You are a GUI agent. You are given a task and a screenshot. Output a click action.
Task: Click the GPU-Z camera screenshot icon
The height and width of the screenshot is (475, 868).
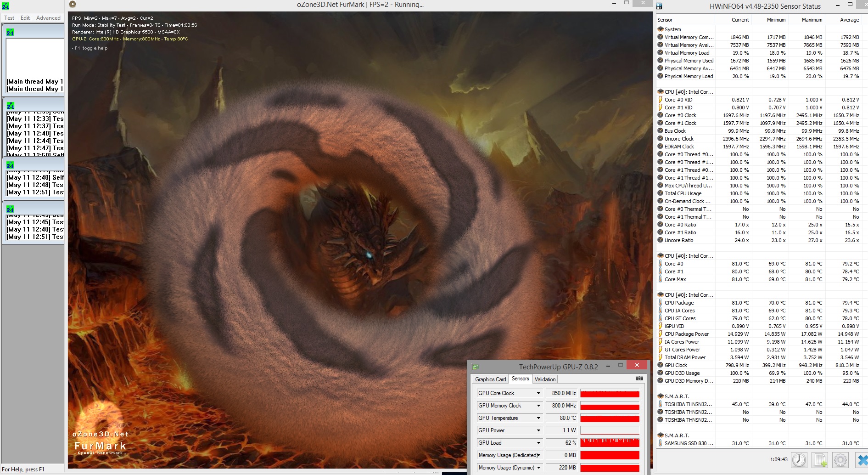(x=639, y=379)
